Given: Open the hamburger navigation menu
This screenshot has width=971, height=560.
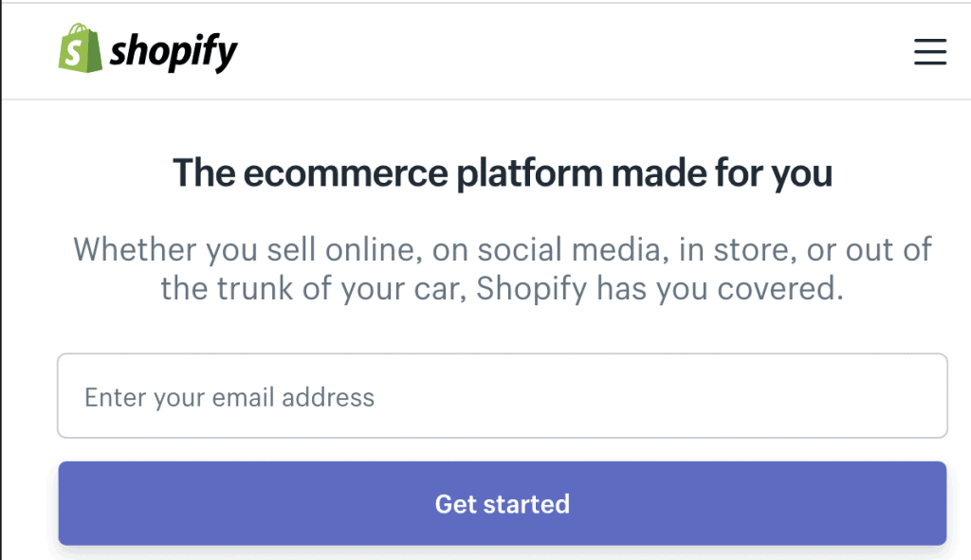Looking at the screenshot, I should pyautogui.click(x=929, y=51).
